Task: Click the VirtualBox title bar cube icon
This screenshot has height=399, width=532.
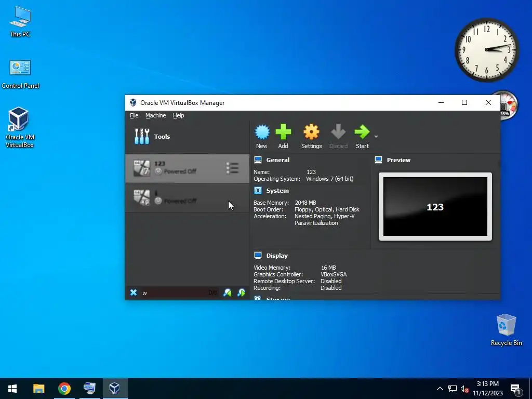Action: point(133,103)
